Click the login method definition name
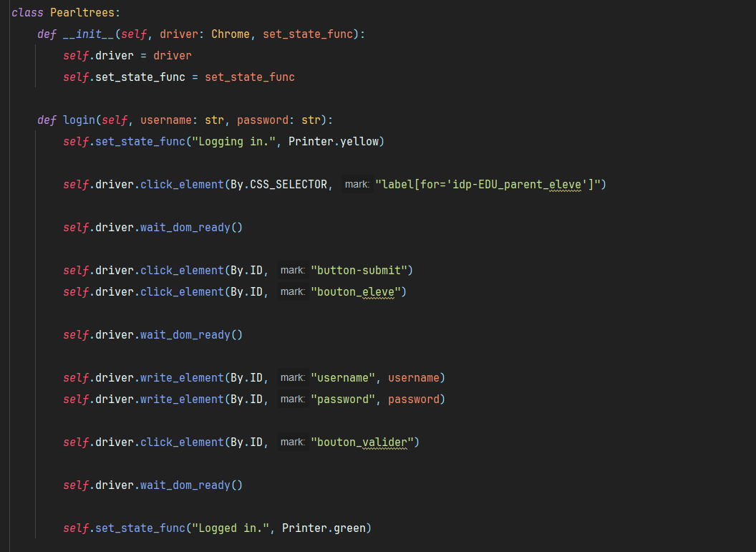This screenshot has height=552, width=756. click(79, 120)
